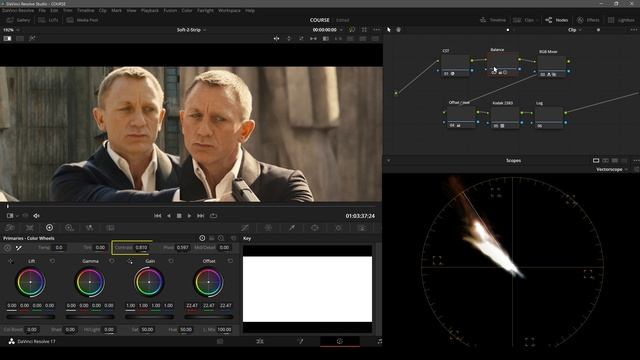Image resolution: width=640 pixels, height=360 pixels.
Task: Open the HDR color wheels palette icon
Action: click(x=69, y=228)
